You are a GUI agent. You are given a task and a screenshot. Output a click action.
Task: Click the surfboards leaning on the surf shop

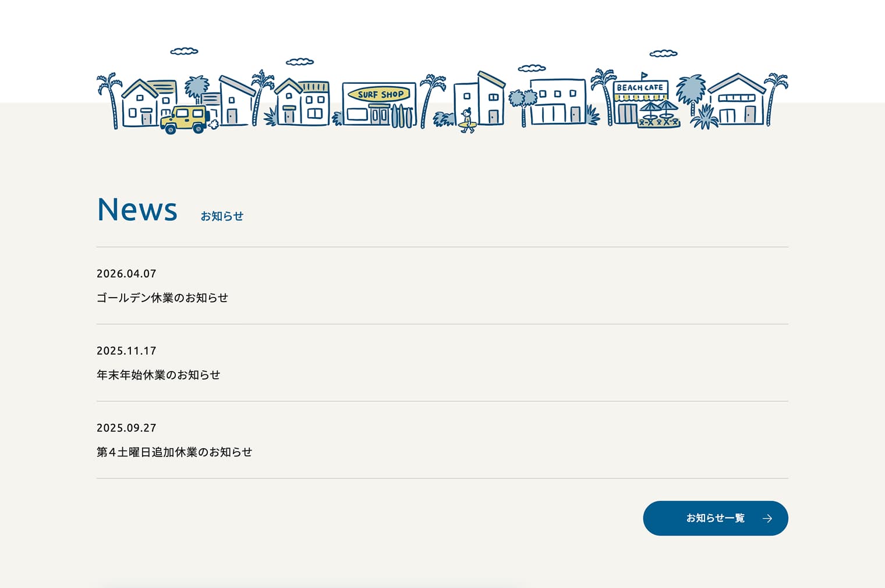pyautogui.click(x=401, y=116)
